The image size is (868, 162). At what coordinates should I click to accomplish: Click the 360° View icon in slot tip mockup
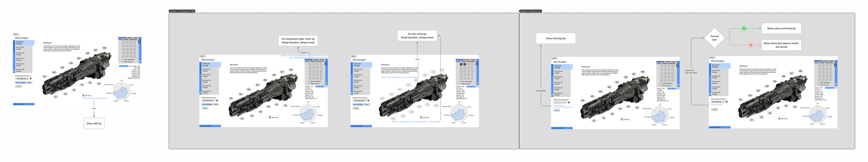[x=421, y=117]
